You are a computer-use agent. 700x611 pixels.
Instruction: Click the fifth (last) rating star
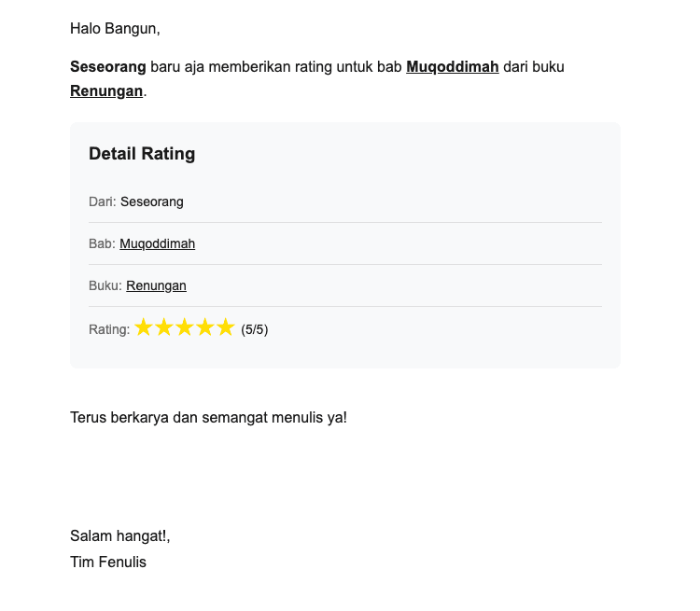226,327
